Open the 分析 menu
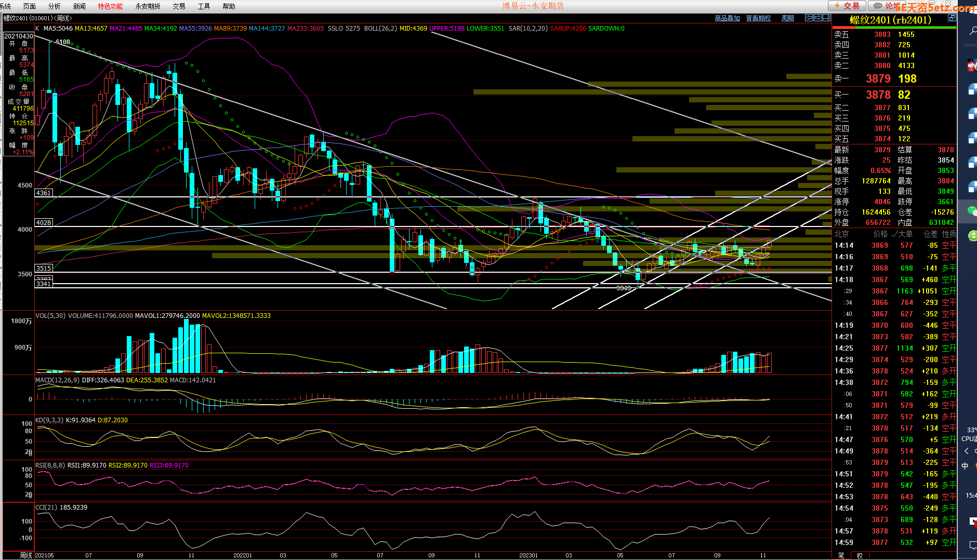 tap(54, 6)
